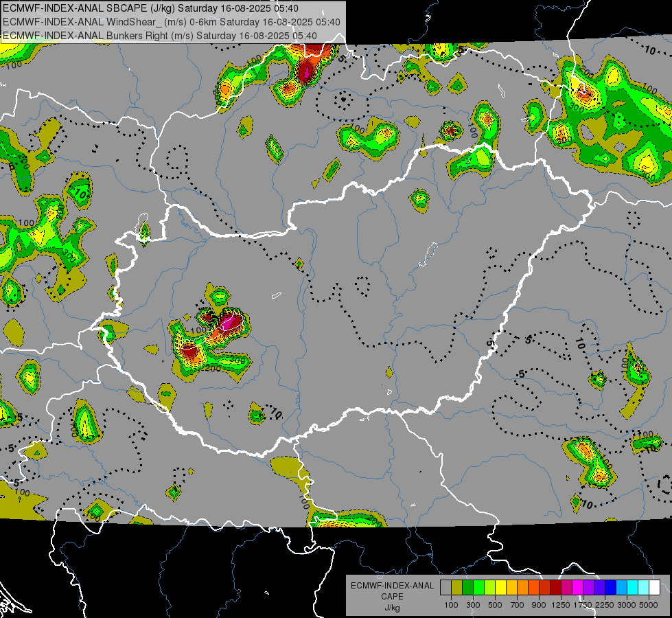Click legend scale value 1250
The width and height of the screenshot is (672, 618).
click(561, 605)
